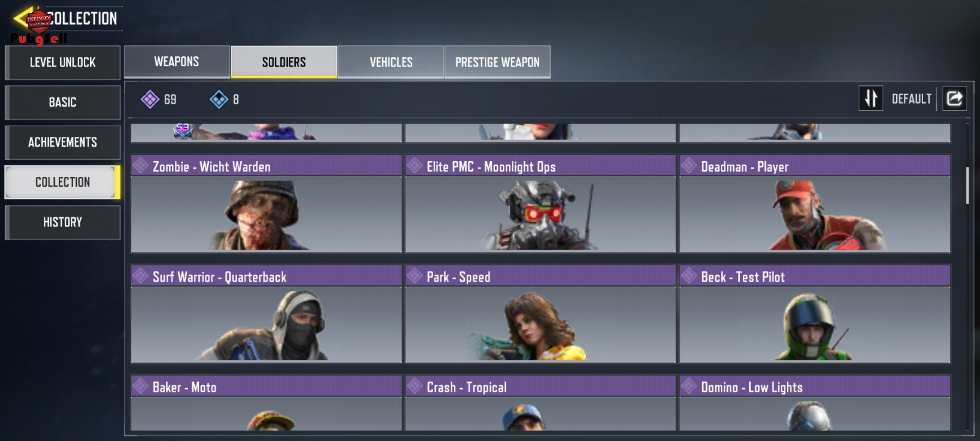
Task: Switch to the Vehicles tab
Action: pos(391,62)
